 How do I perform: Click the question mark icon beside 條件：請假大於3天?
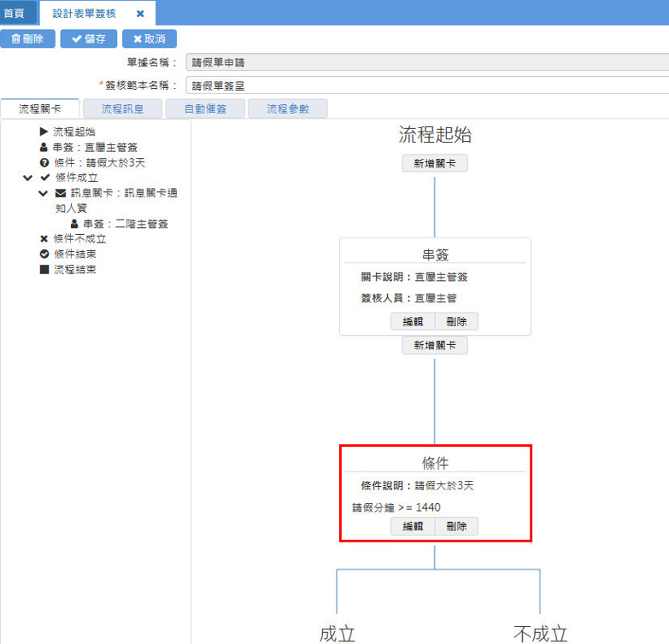click(44, 163)
